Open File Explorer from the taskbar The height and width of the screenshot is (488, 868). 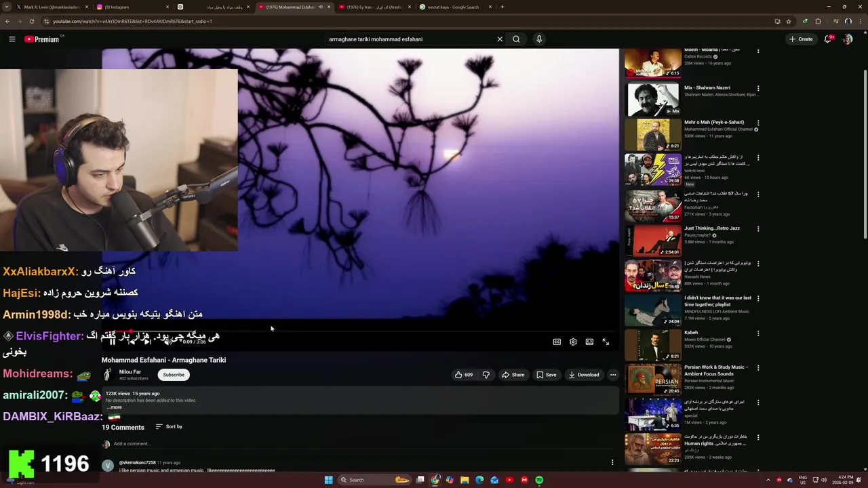(x=465, y=480)
